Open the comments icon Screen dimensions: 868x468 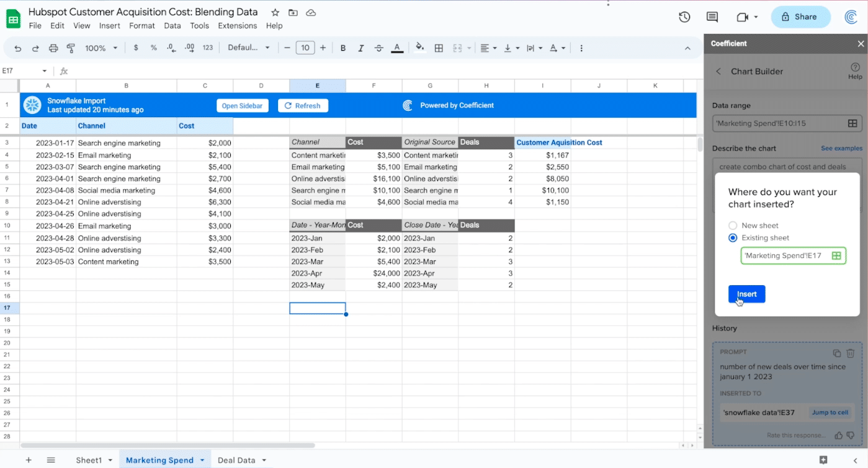(712, 17)
